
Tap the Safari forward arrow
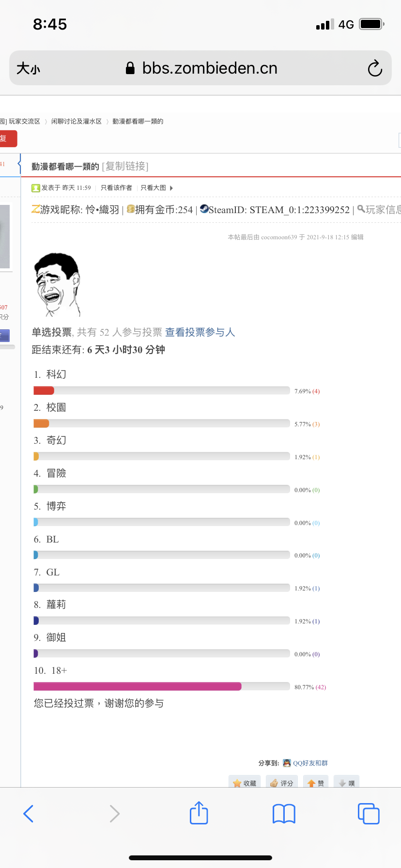(x=114, y=814)
